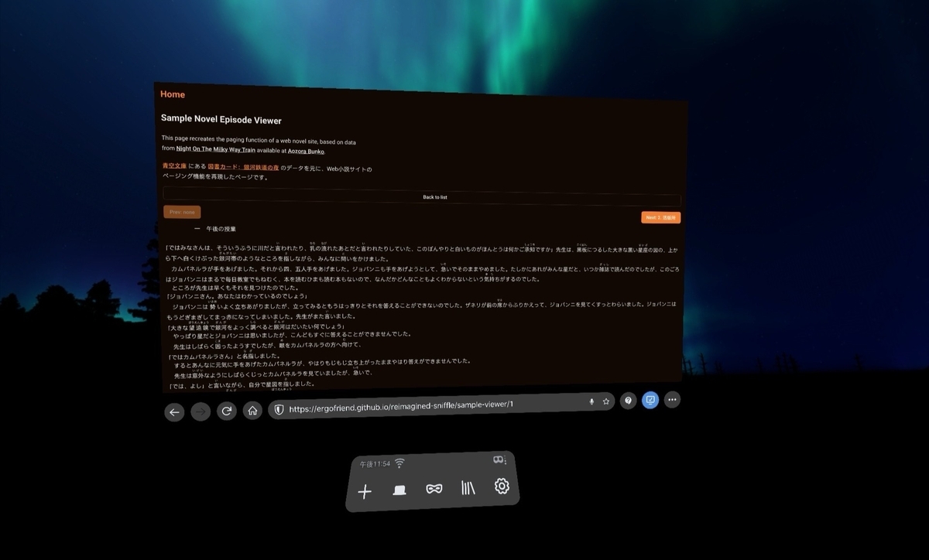Click the disabled Prev: none button
The image size is (929, 560).
pos(182,212)
